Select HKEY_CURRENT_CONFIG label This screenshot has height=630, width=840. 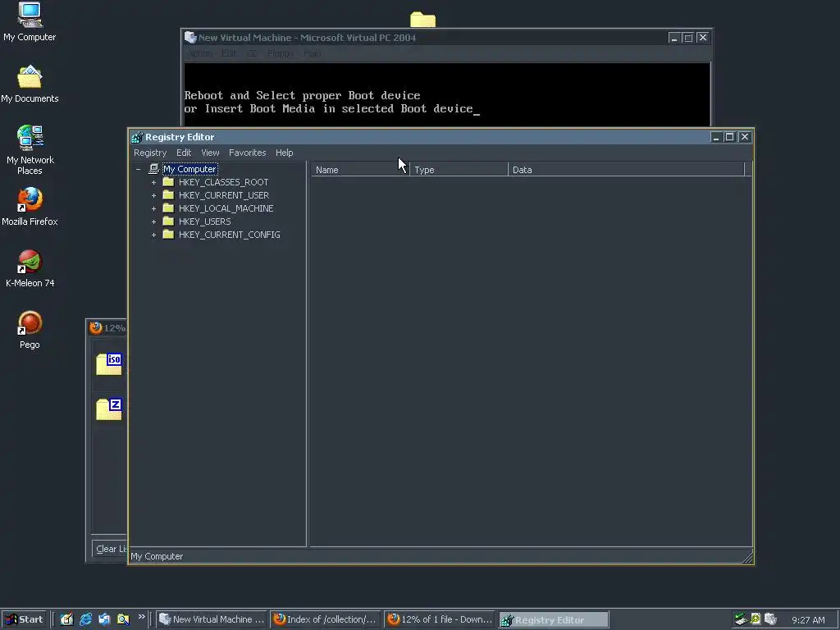(x=230, y=235)
